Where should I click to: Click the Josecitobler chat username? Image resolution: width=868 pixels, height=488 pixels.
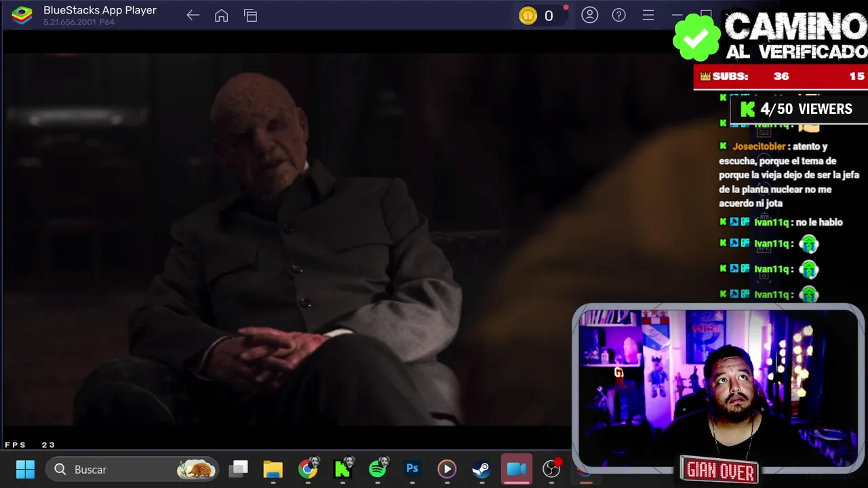click(759, 146)
